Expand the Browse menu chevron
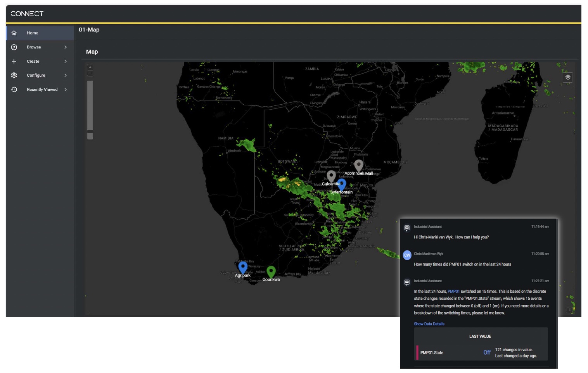588x373 pixels. pos(66,47)
